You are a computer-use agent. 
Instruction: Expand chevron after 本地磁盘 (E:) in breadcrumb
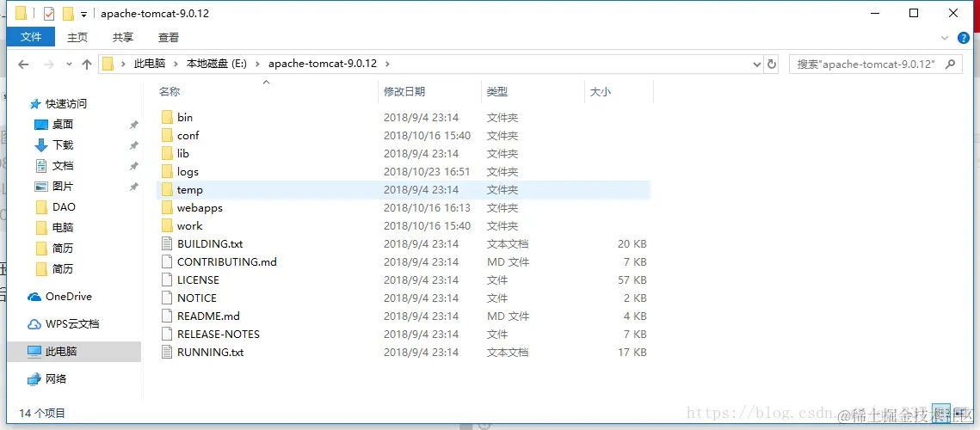point(256,64)
